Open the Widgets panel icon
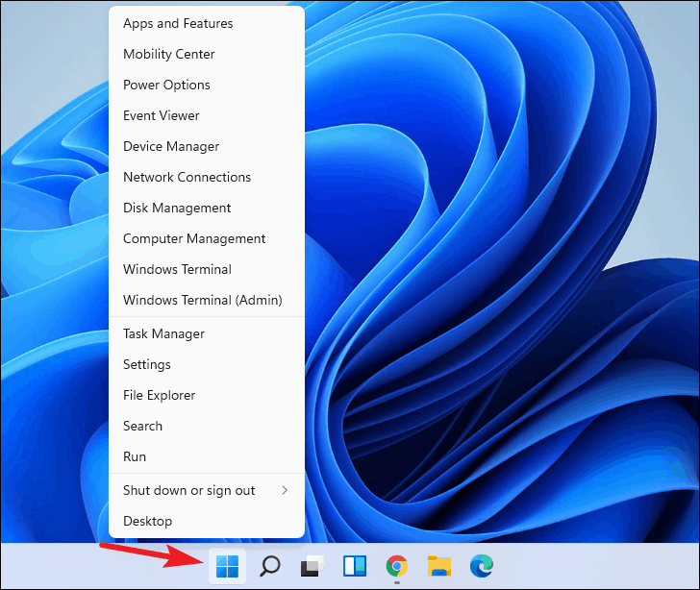 click(x=355, y=567)
